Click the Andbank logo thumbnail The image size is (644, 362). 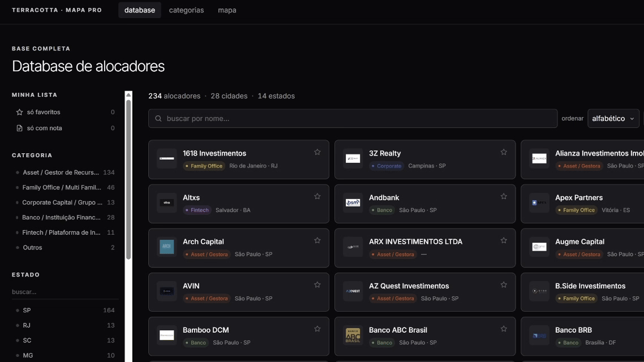click(x=353, y=202)
